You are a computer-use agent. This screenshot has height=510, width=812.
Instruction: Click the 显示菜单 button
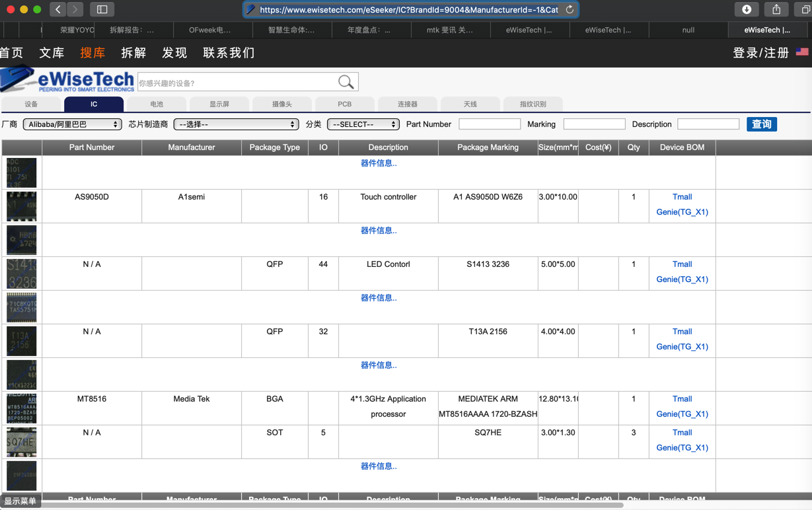tap(20, 501)
